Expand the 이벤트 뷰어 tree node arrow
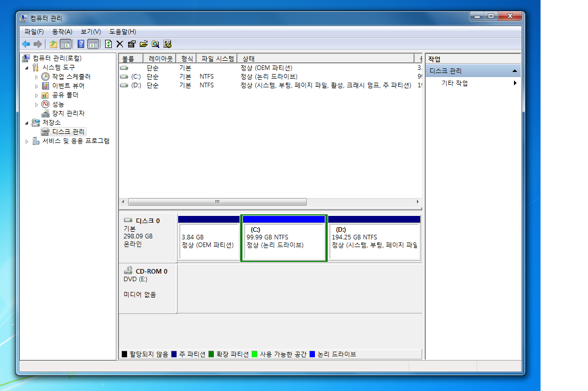The height and width of the screenshot is (391, 588). pyautogui.click(x=36, y=86)
